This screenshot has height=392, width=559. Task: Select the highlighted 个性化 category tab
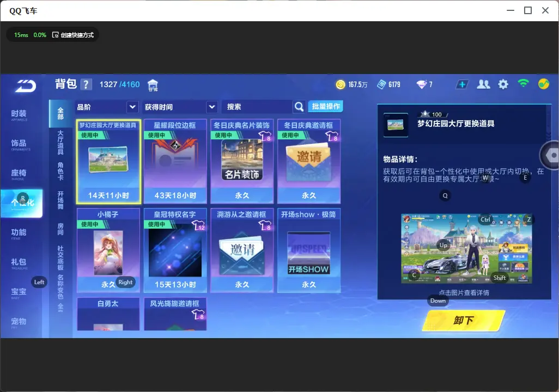point(22,203)
